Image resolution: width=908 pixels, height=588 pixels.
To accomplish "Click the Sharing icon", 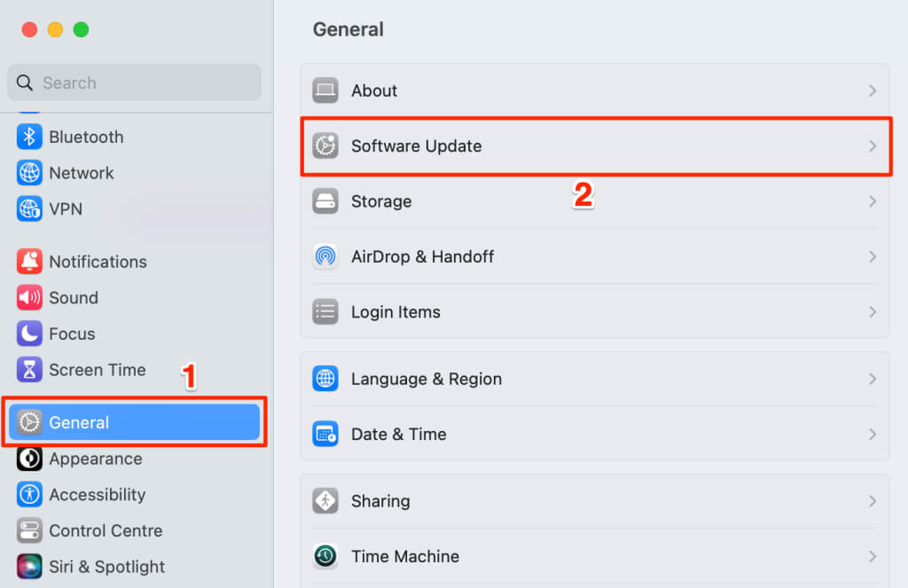I will 325,500.
